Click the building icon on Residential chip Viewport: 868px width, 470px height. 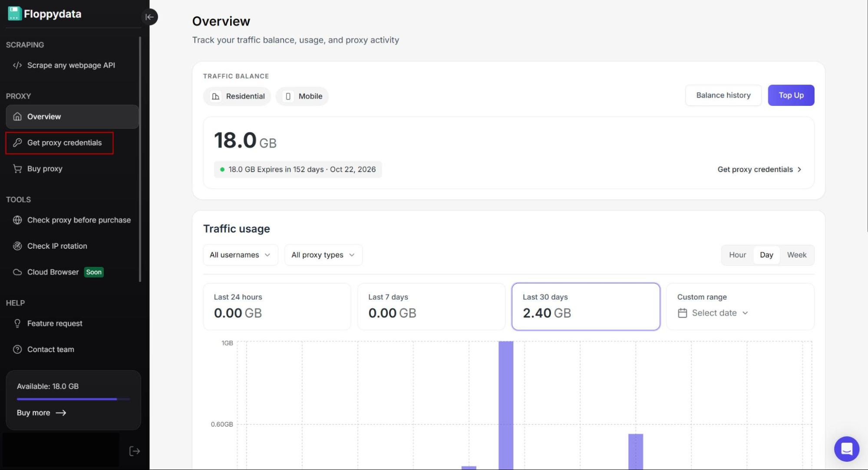pyautogui.click(x=216, y=96)
